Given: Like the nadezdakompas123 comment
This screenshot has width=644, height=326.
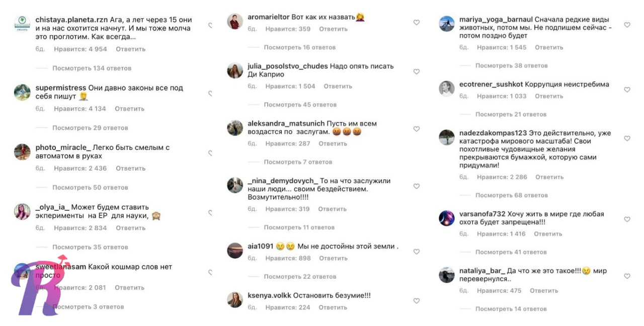Looking at the screenshot, I should [x=627, y=138].
